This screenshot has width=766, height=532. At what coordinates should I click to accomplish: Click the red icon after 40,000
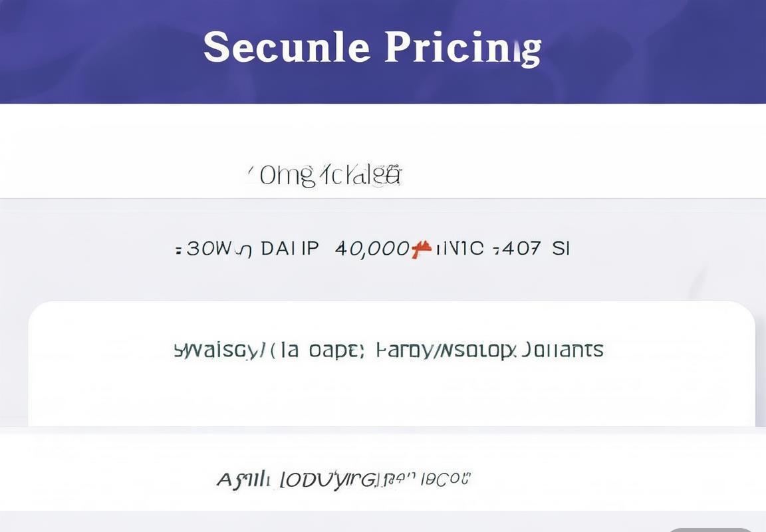tap(421, 249)
